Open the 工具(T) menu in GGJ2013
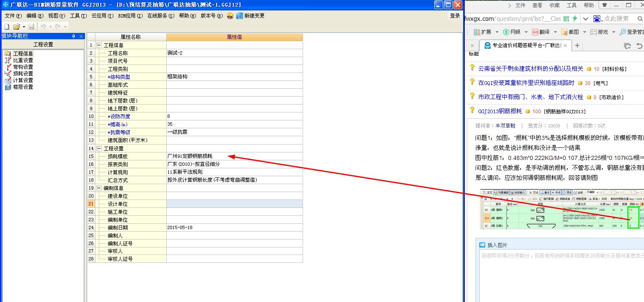Viewport: 644px width, 302px height. [78, 16]
